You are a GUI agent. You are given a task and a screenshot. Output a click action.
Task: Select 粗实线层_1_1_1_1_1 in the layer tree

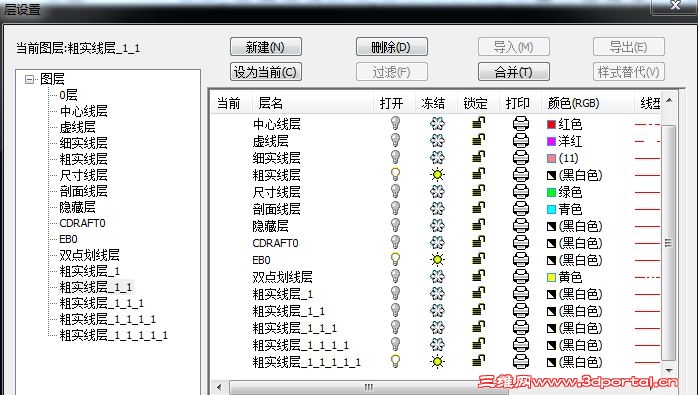[x=114, y=335]
